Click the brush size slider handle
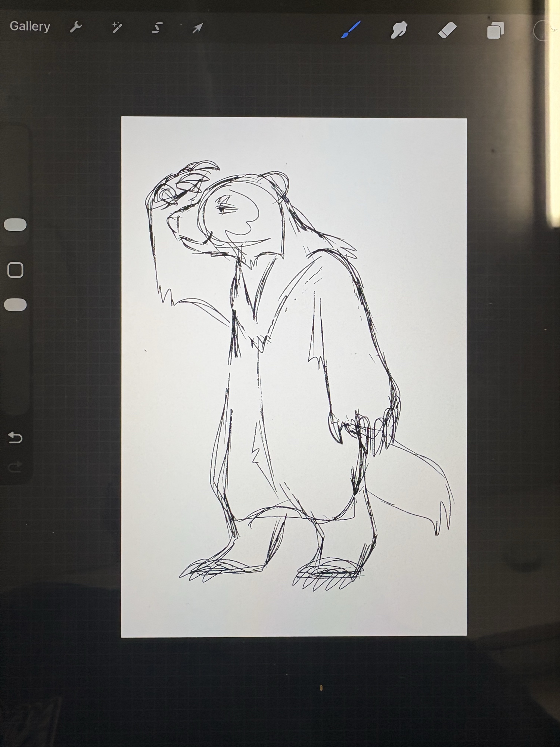The width and height of the screenshot is (560, 747). coord(15,225)
